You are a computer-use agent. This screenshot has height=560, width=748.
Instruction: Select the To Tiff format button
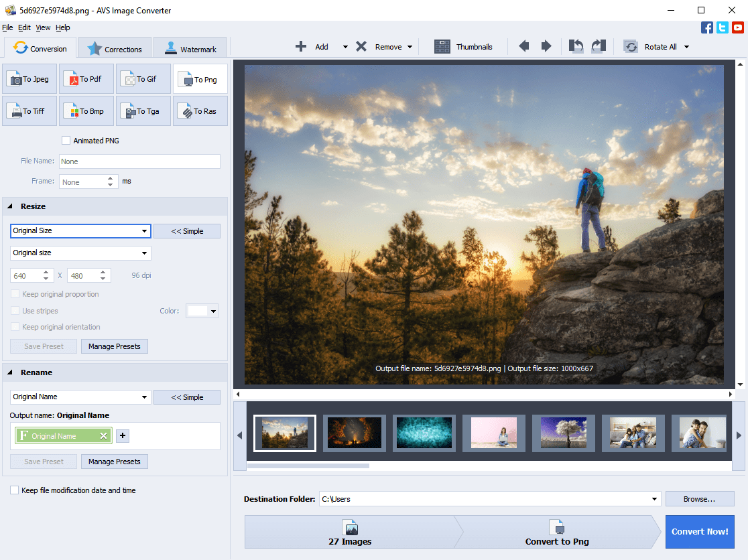point(29,111)
